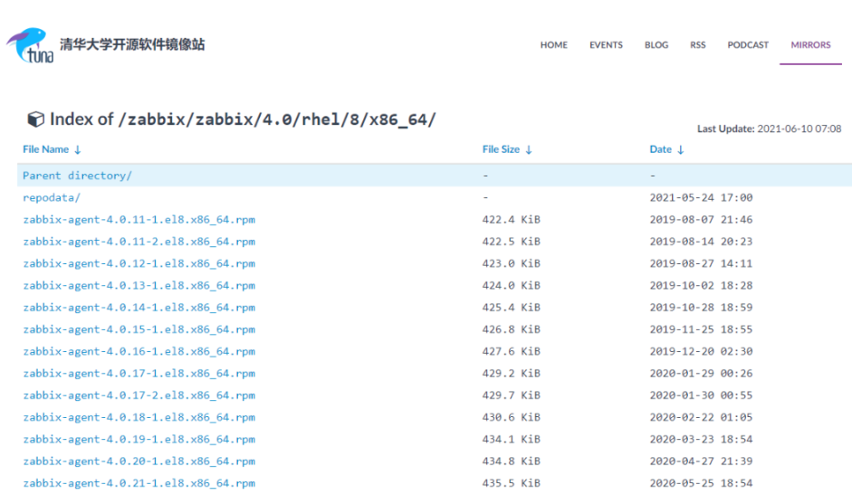This screenshot has width=852, height=504.
Task: Click the 435.5 KiB size value
Action: coord(512,483)
